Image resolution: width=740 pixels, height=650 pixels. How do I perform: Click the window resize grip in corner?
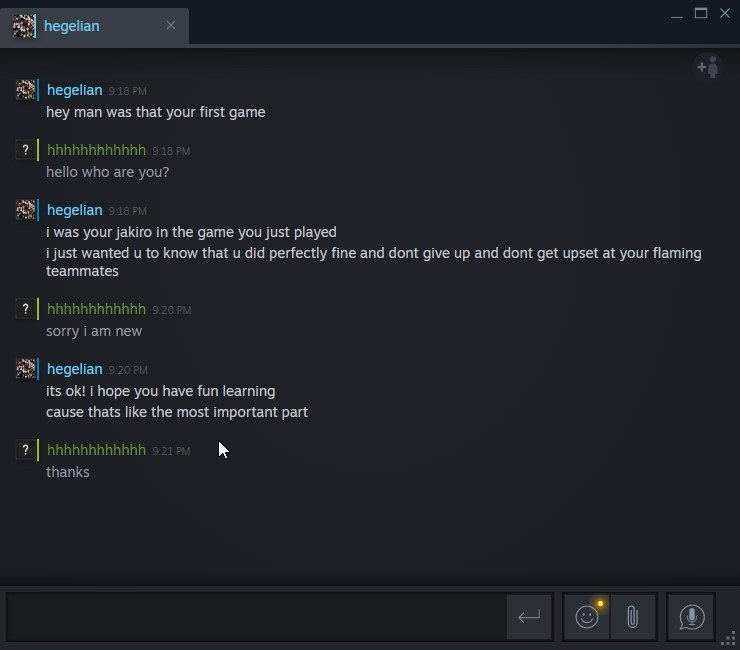pyautogui.click(x=729, y=639)
